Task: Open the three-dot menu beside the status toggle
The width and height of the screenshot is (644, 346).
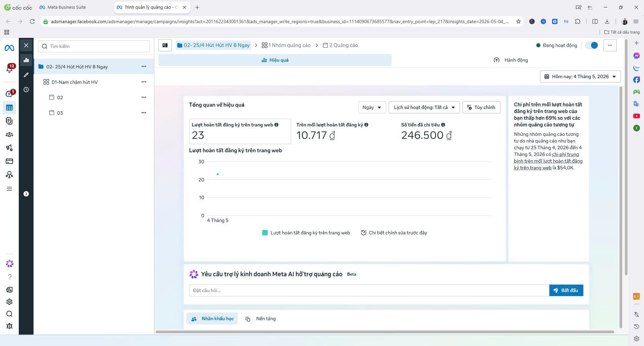Action: (610, 45)
